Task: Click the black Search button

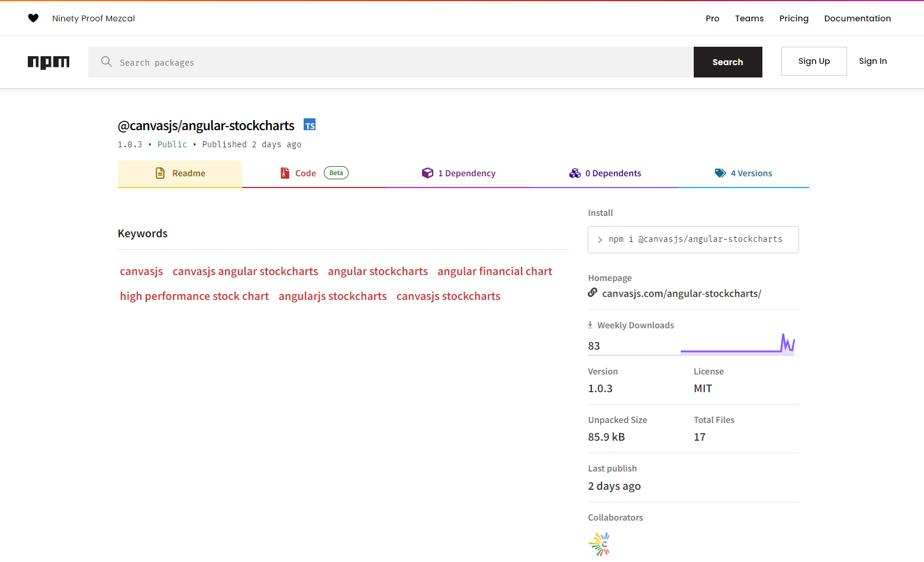Action: 728,62
